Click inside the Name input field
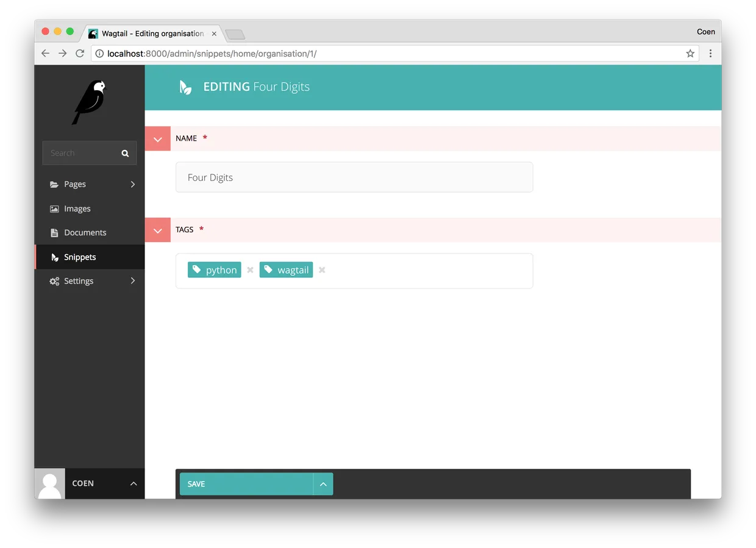Screen dimensions: 756x548 (354, 177)
